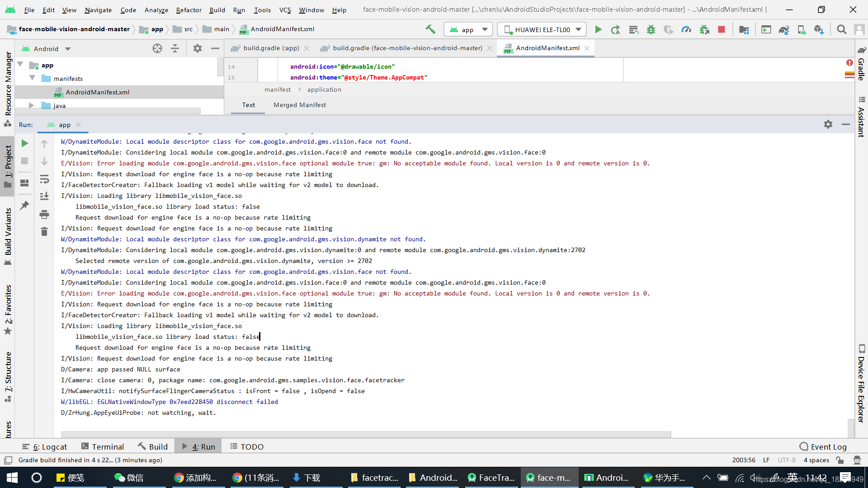Click the printer icon in Run panel

(44, 214)
